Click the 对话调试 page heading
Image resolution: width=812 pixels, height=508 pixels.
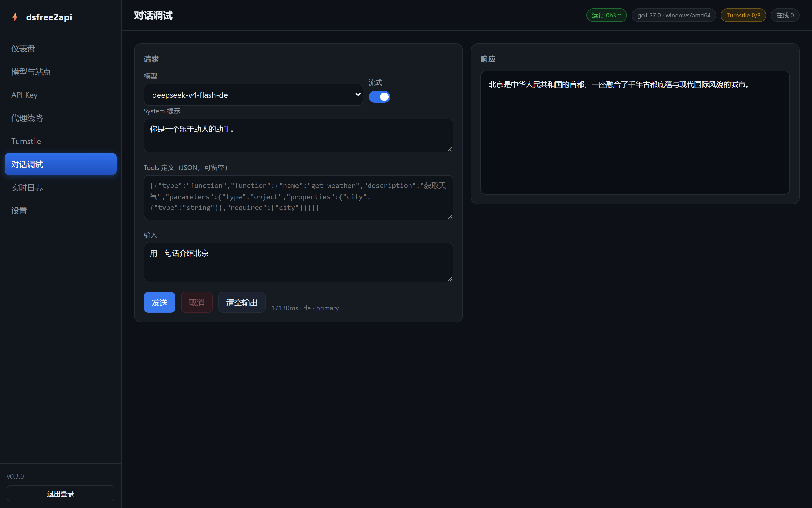(x=153, y=16)
